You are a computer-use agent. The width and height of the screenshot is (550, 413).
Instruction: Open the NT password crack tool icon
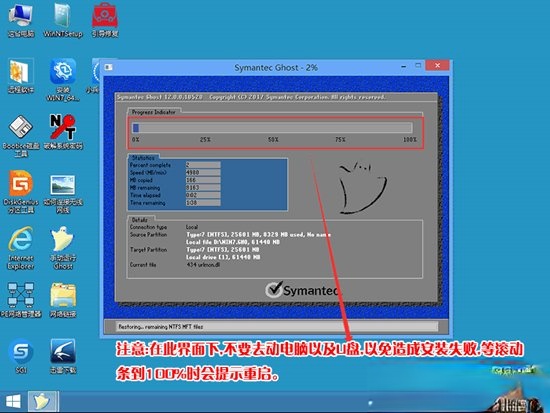click(x=63, y=132)
